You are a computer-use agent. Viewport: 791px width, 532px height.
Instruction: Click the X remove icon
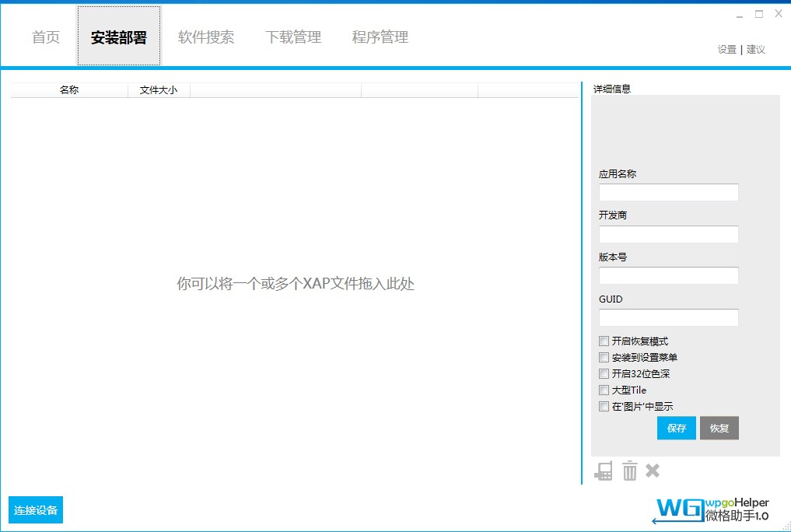(653, 471)
